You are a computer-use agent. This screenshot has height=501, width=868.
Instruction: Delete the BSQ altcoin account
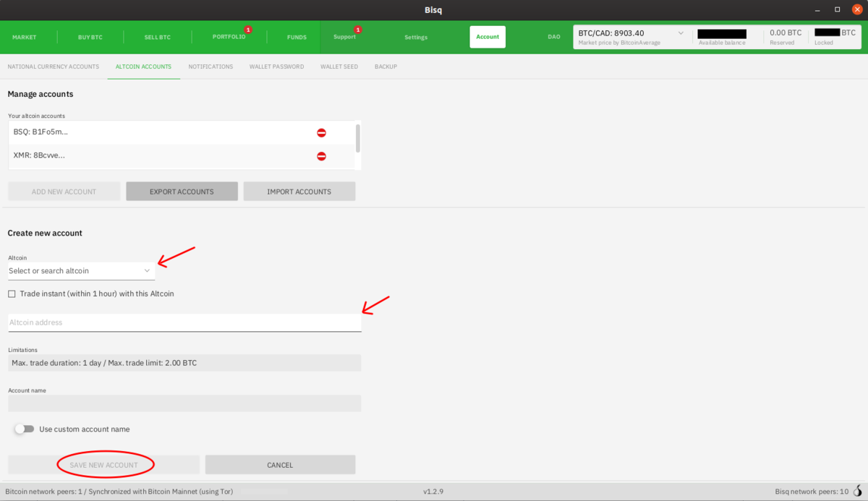tap(321, 133)
